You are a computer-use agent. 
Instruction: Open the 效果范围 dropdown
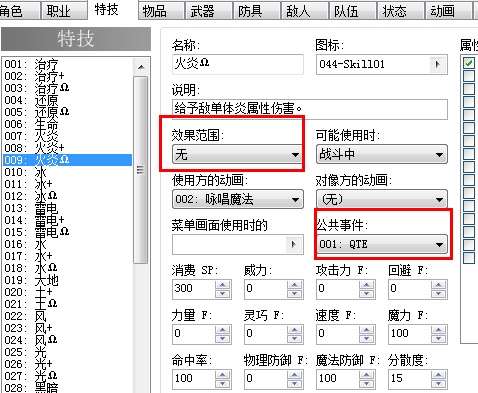click(x=238, y=154)
